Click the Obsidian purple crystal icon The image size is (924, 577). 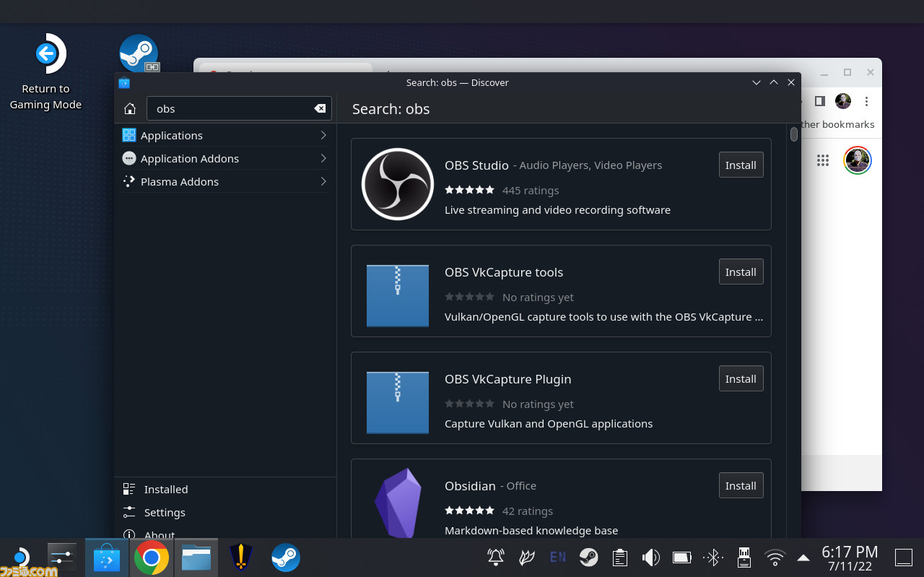click(x=398, y=502)
